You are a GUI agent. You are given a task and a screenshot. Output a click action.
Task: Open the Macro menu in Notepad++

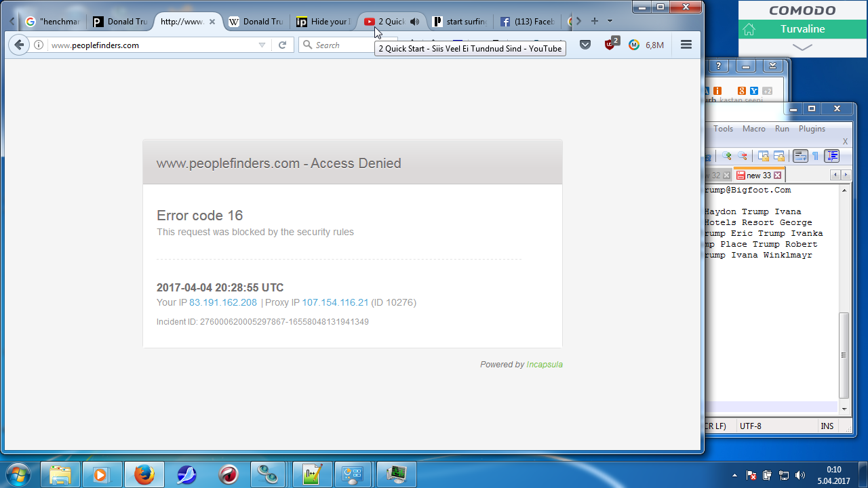[x=754, y=129]
